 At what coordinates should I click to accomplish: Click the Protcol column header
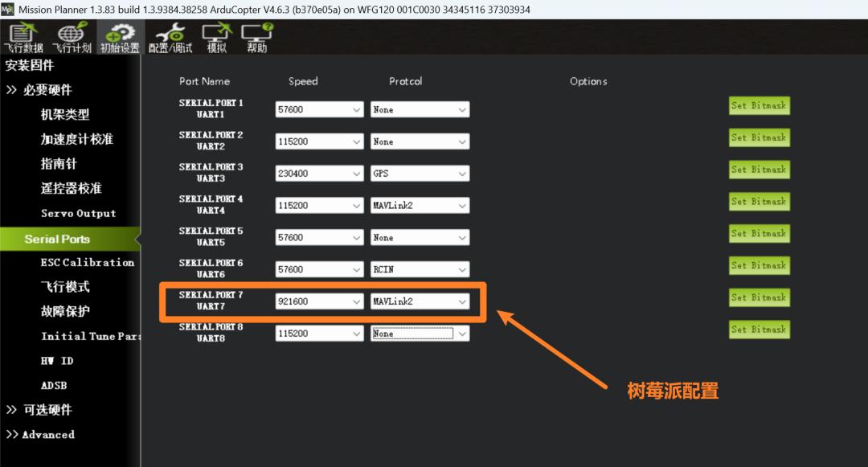[405, 81]
